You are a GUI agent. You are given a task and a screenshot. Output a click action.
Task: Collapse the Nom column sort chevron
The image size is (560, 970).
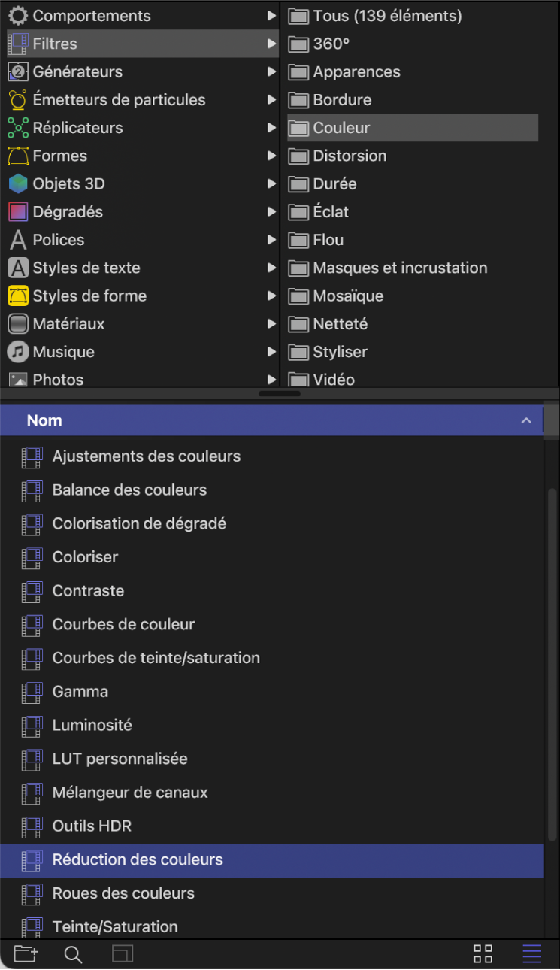point(526,420)
